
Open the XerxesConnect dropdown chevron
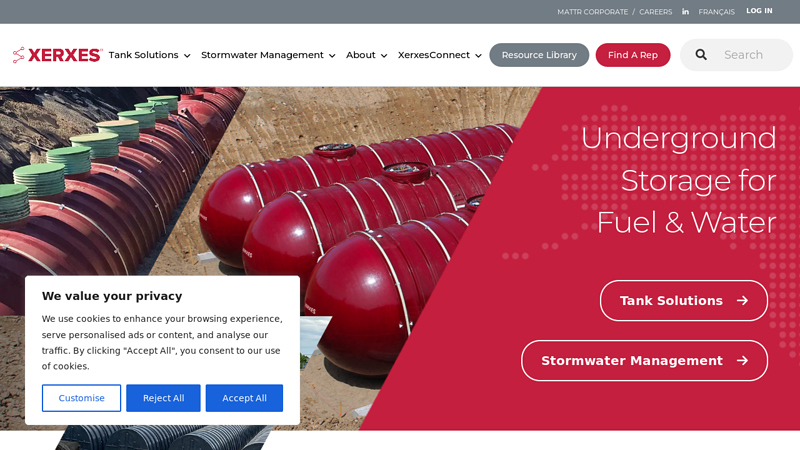point(478,56)
